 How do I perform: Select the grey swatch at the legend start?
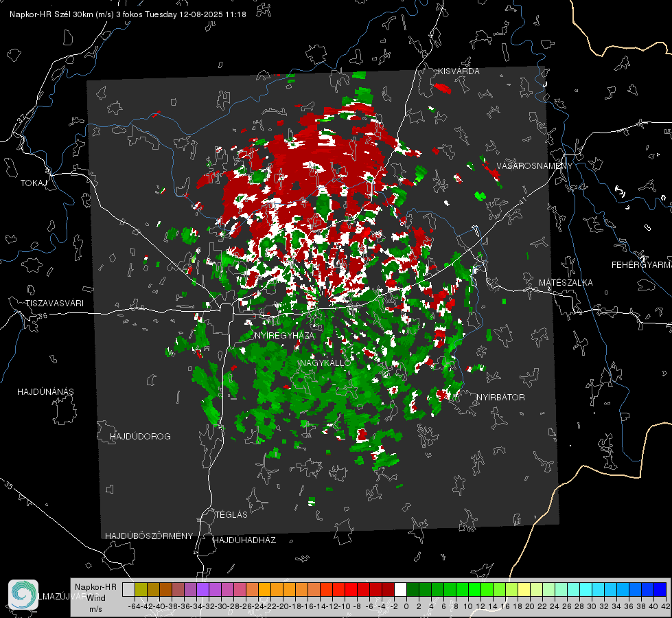pyautogui.click(x=128, y=589)
